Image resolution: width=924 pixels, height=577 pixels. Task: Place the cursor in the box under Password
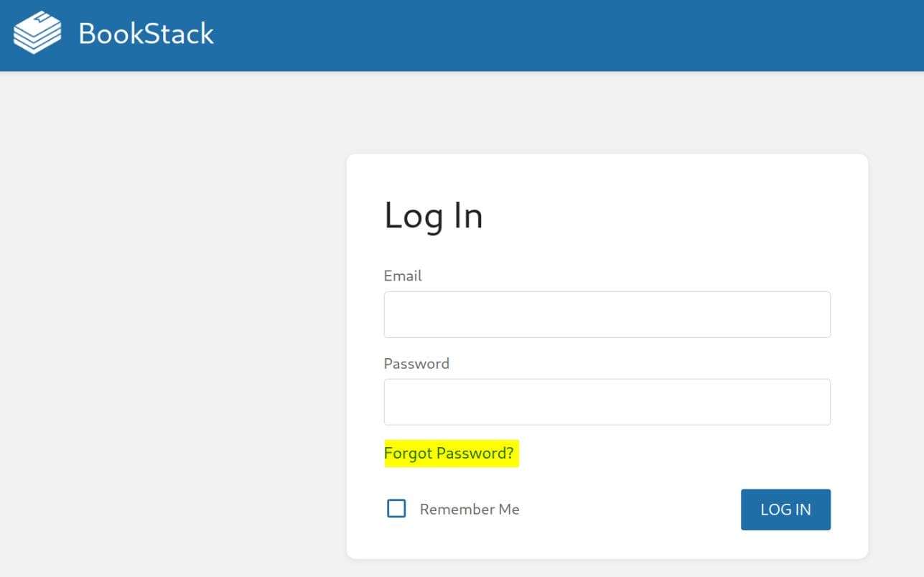[x=607, y=402]
